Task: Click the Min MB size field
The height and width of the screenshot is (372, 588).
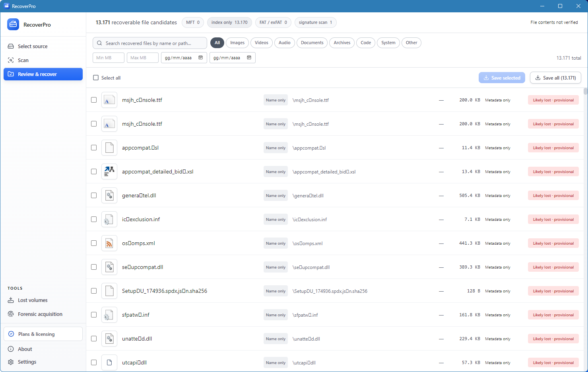Action: pyautogui.click(x=109, y=58)
